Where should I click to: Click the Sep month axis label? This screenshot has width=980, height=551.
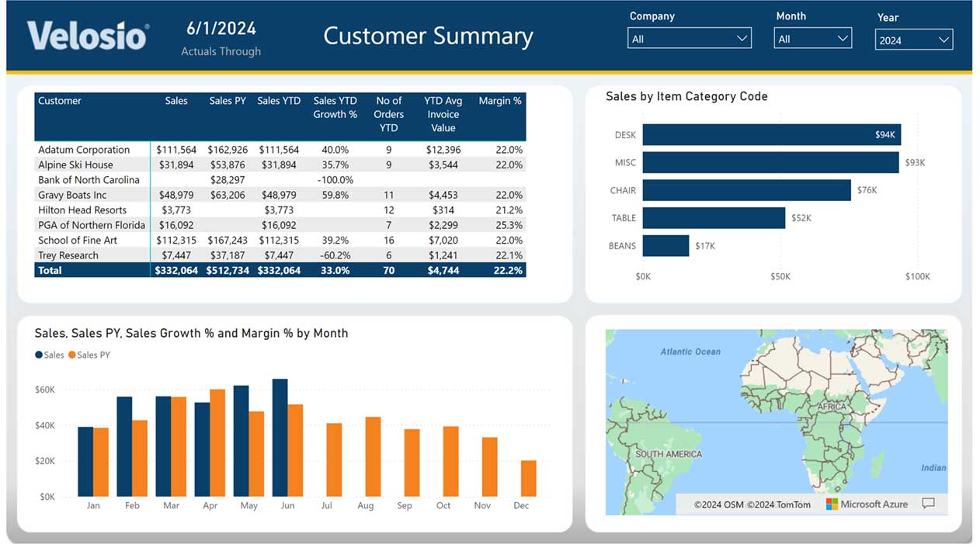pyautogui.click(x=404, y=505)
